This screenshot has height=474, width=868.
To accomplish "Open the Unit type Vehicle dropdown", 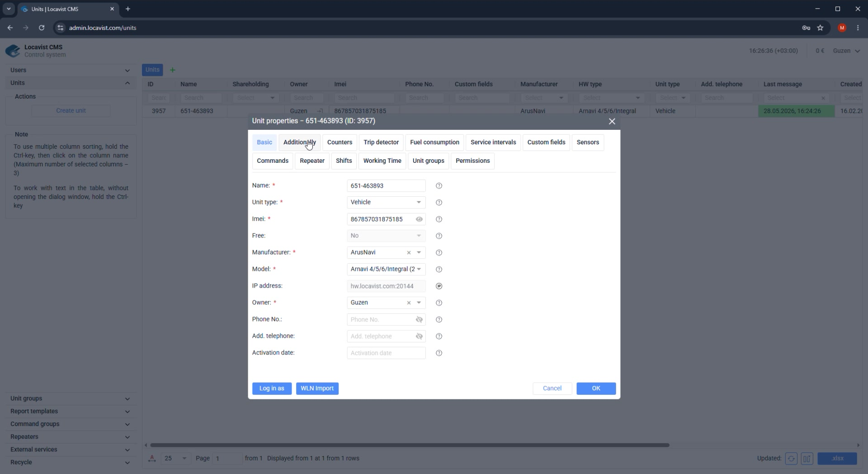I will [386, 203].
